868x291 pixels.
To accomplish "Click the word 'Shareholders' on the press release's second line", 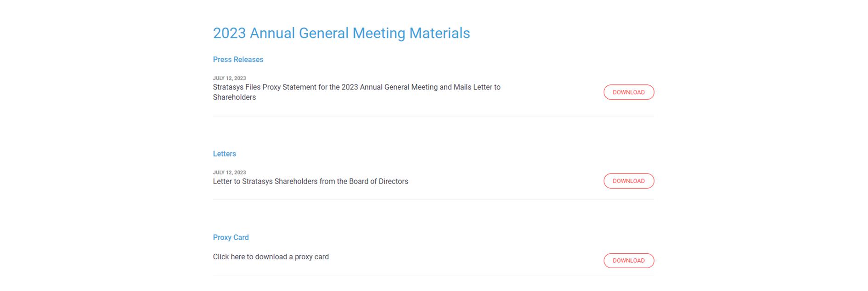I will tap(234, 97).
